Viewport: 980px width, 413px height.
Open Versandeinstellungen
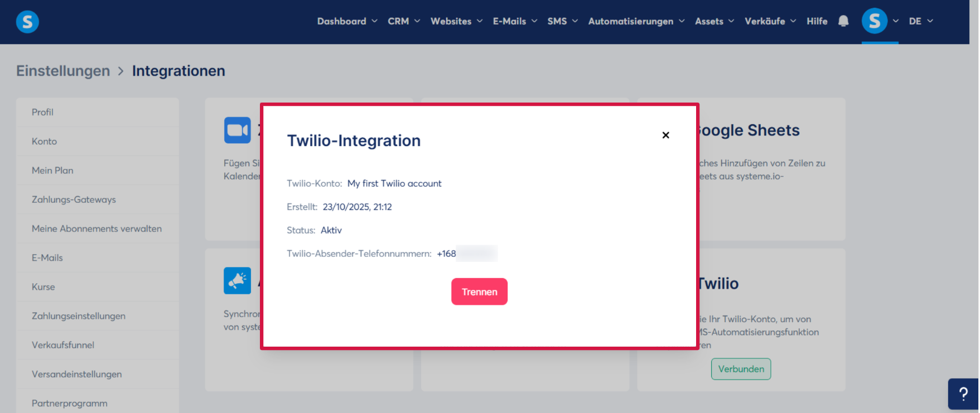(98, 374)
